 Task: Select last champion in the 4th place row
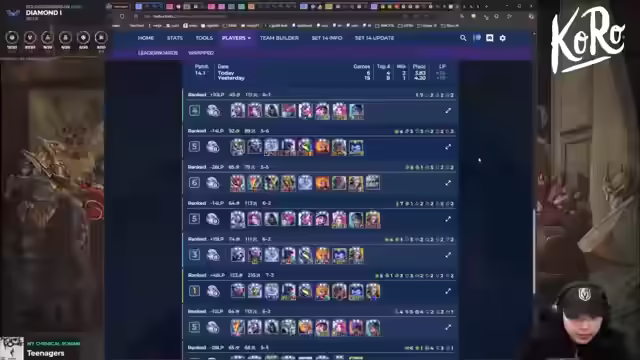tap(356, 111)
